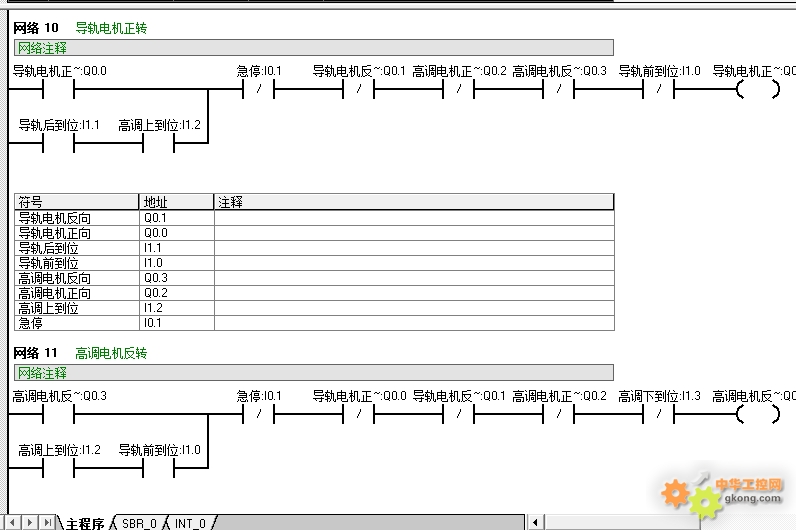Image resolution: width=796 pixels, height=530 pixels.
Task: Select the Q0.0 output coil in network 10
Action: (757, 90)
